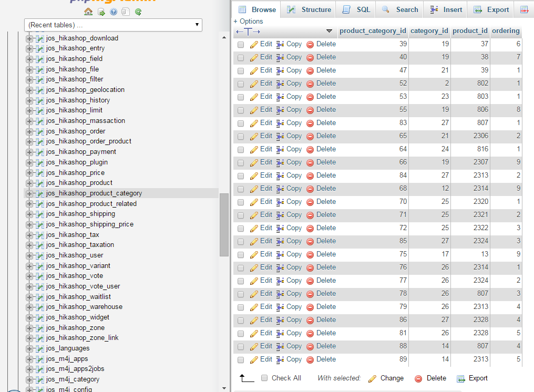Click the Import tab icon at far right
The width and height of the screenshot is (534, 392).
pos(524,9)
